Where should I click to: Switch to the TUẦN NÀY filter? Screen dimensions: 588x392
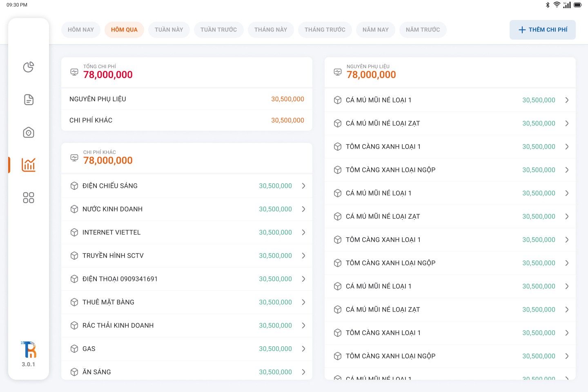point(169,30)
